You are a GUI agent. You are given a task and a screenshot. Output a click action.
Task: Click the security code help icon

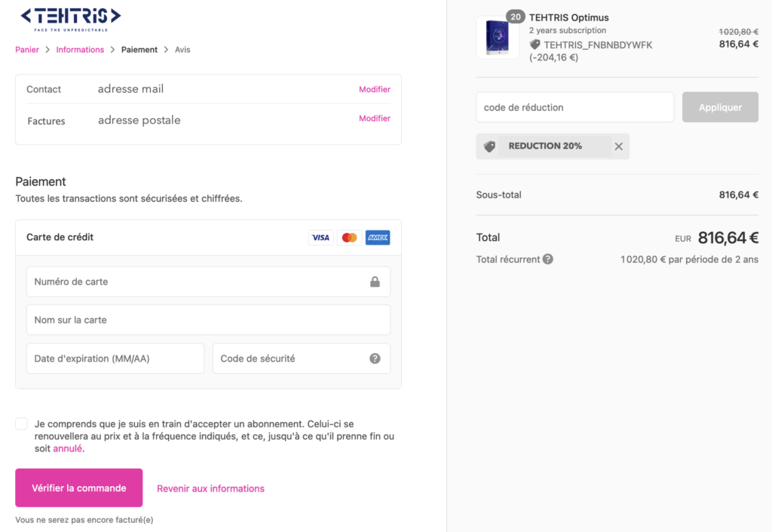pyautogui.click(x=375, y=358)
